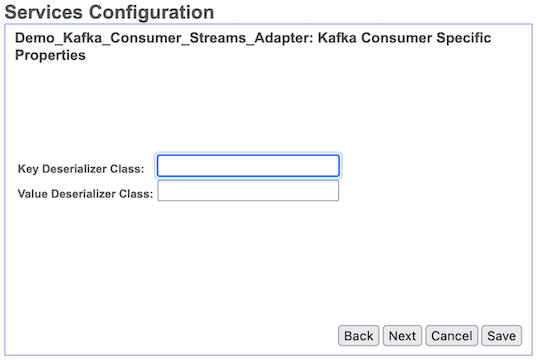The width and height of the screenshot is (536, 362).
Task: Go to the previous step with Back
Action: tap(359, 336)
